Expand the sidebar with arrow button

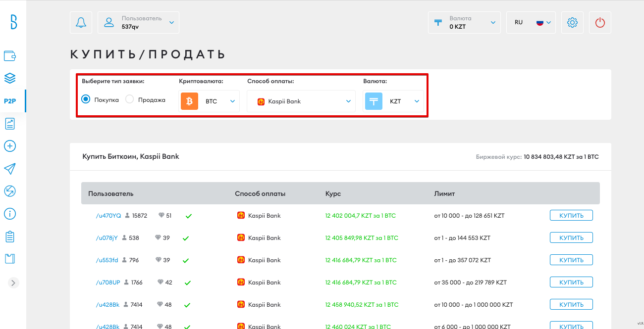[x=14, y=282]
